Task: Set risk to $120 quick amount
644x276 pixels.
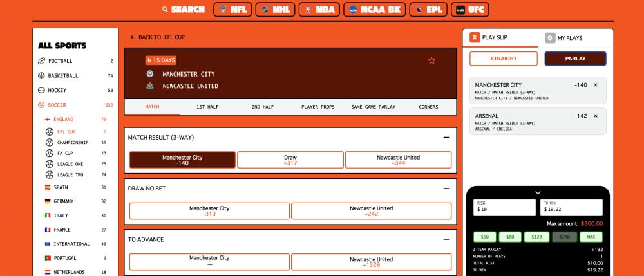Action: pos(536,237)
